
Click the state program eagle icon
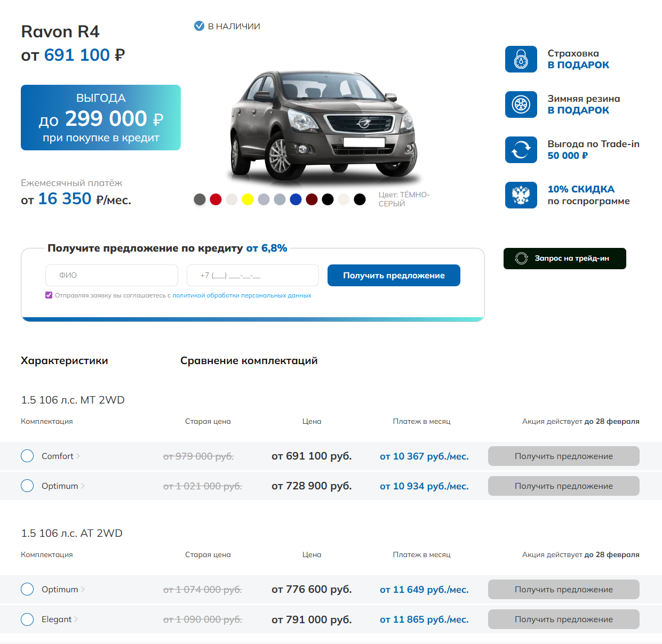[521, 195]
